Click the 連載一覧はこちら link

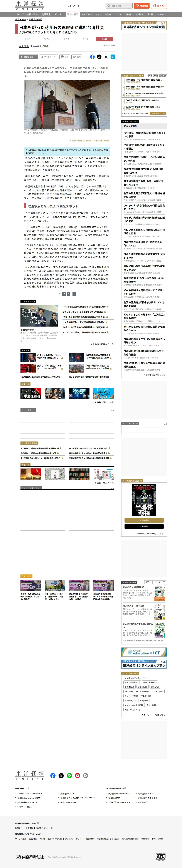[104, 483]
